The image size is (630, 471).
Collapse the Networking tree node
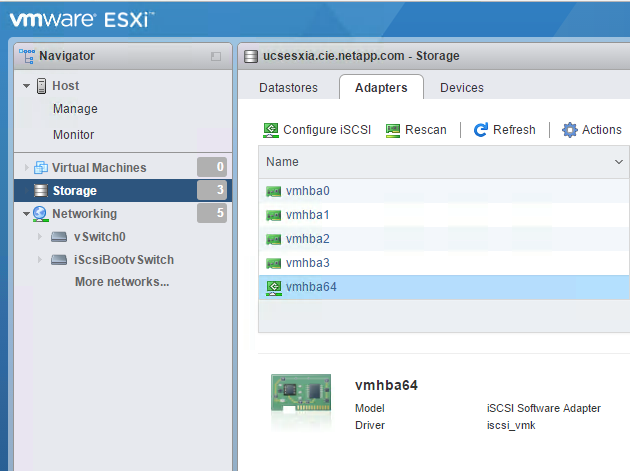27,214
